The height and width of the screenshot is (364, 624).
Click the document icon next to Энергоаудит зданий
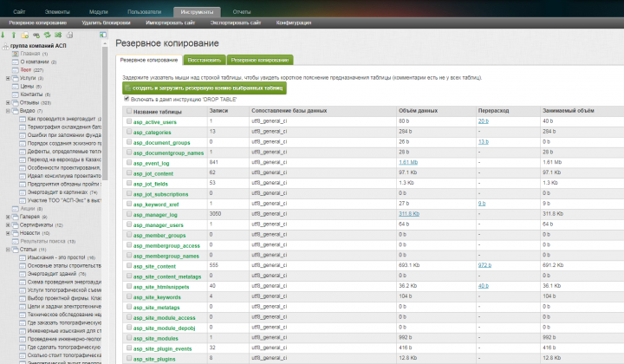[x=23, y=274]
